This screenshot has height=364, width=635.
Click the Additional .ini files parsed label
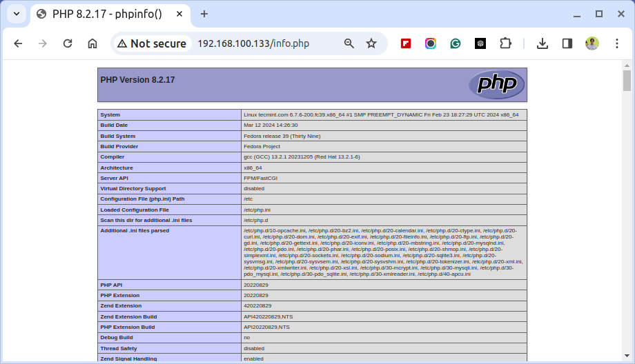(135, 230)
